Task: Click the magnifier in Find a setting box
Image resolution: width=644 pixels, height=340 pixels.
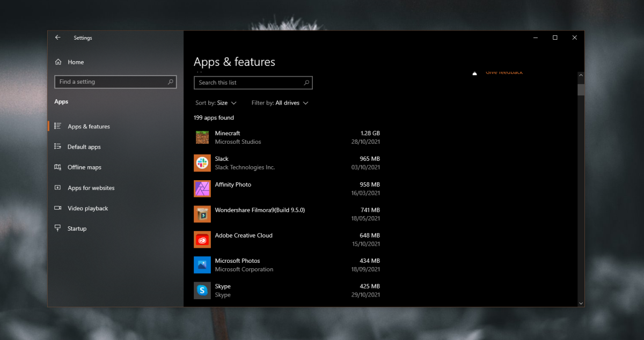Action: pos(171,82)
